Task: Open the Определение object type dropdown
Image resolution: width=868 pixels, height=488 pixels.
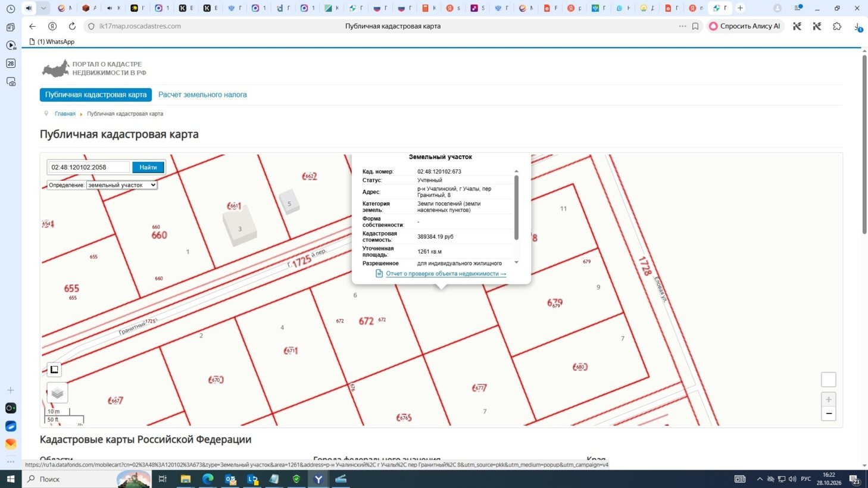Action: (x=122, y=185)
